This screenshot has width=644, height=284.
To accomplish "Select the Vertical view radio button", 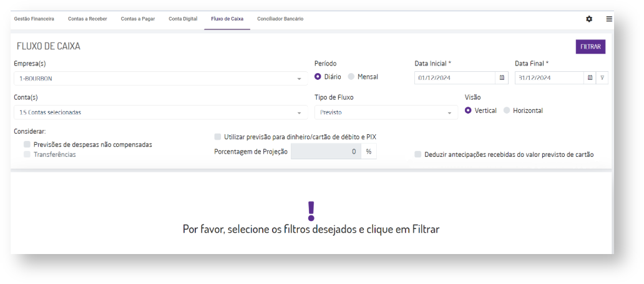I will [x=468, y=110].
